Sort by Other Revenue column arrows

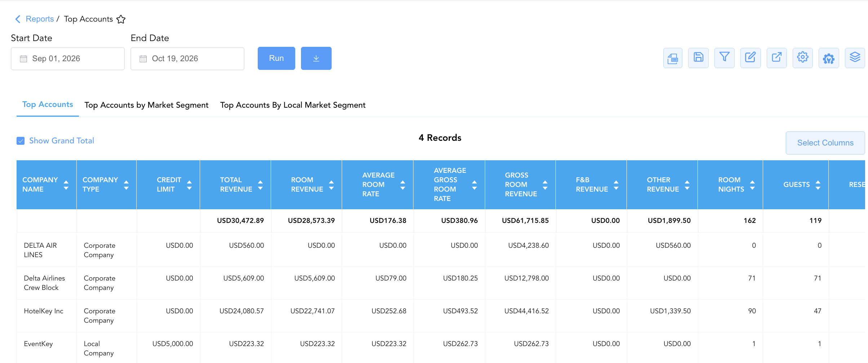tap(687, 185)
